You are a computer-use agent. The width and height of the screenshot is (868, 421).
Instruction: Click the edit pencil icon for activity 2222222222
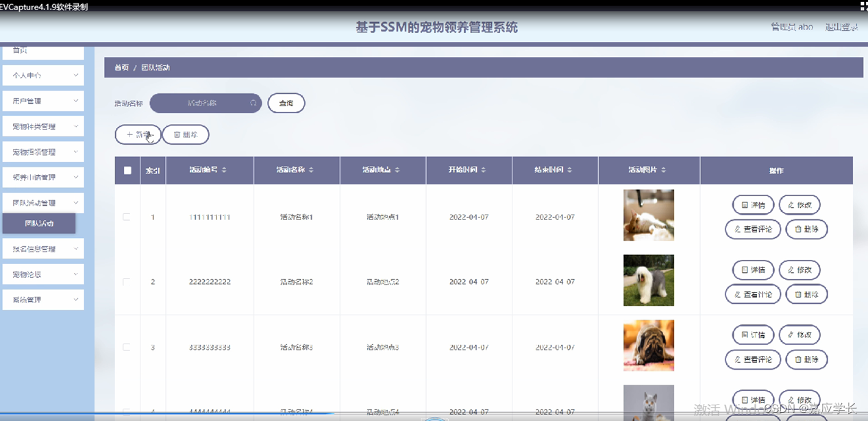(x=792, y=270)
